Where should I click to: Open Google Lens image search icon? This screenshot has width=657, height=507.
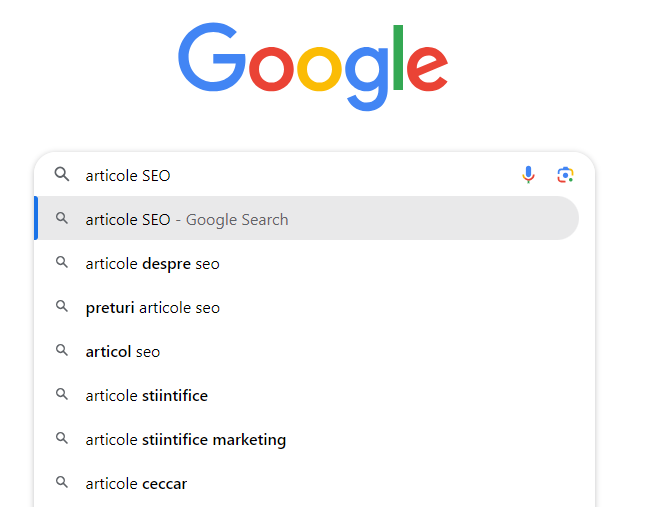coord(565,175)
